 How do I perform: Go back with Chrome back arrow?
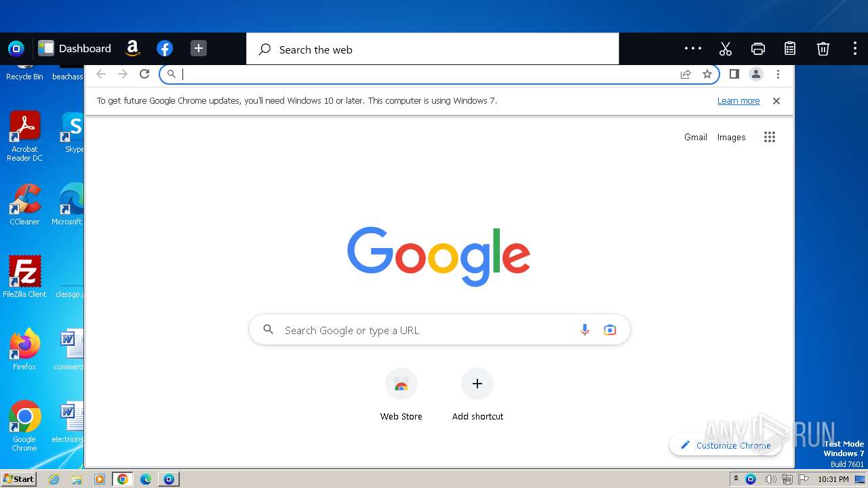(101, 74)
